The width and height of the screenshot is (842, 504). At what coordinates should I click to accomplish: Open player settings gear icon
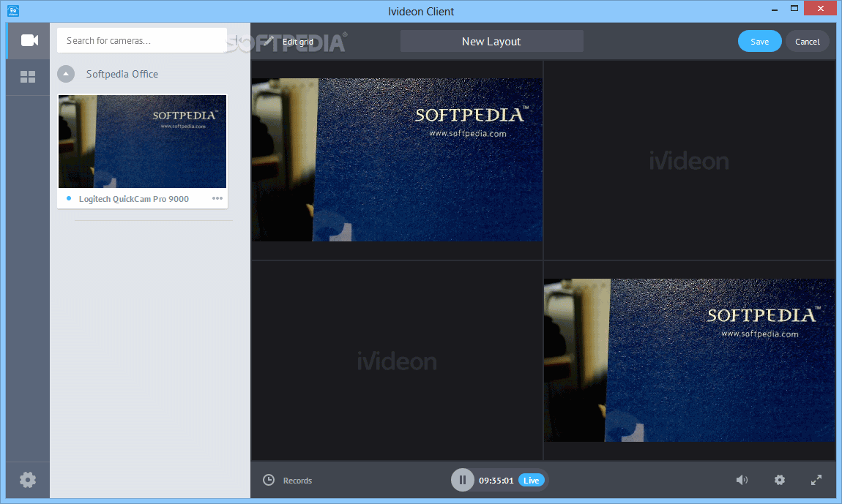pos(780,480)
